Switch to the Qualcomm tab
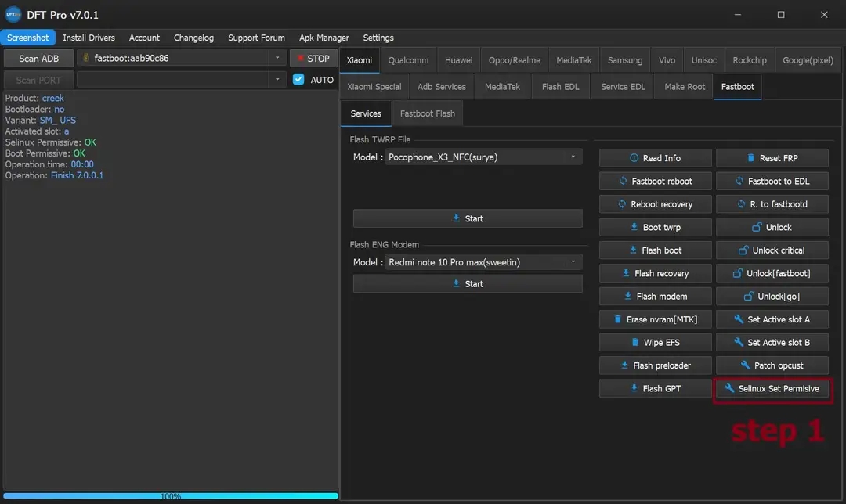846x504 pixels. (408, 60)
